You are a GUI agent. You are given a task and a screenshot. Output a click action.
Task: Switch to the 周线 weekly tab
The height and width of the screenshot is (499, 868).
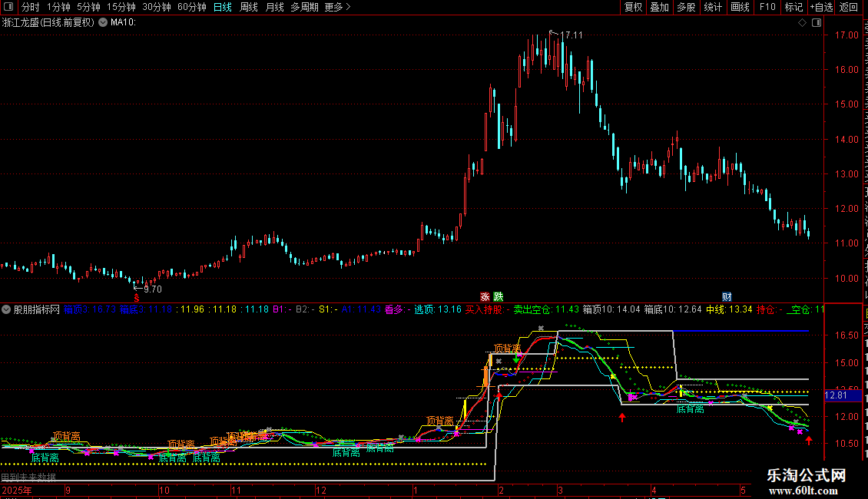click(249, 7)
